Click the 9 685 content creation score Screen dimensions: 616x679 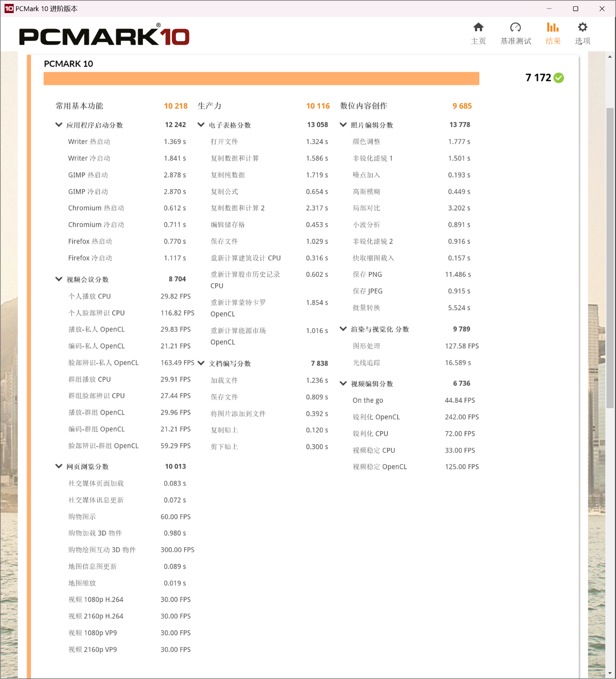462,106
